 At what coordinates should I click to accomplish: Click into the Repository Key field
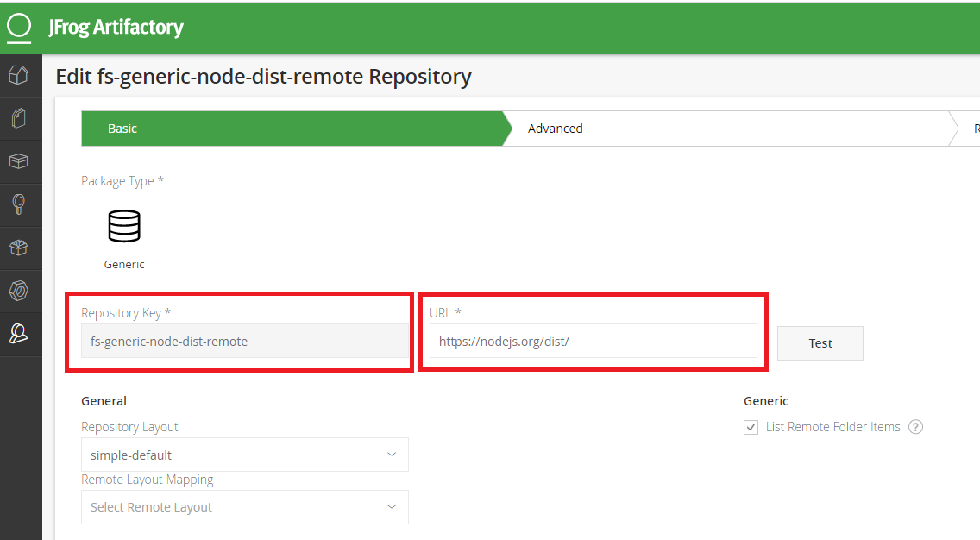[x=245, y=342]
